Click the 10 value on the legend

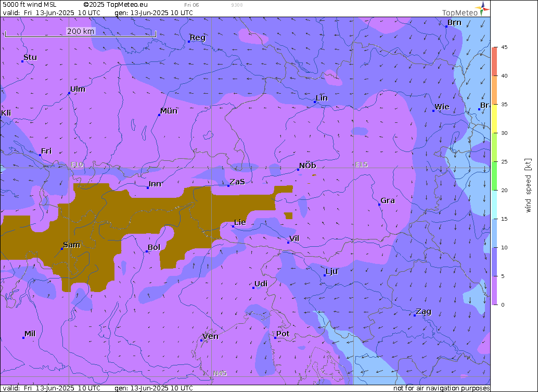(x=504, y=247)
